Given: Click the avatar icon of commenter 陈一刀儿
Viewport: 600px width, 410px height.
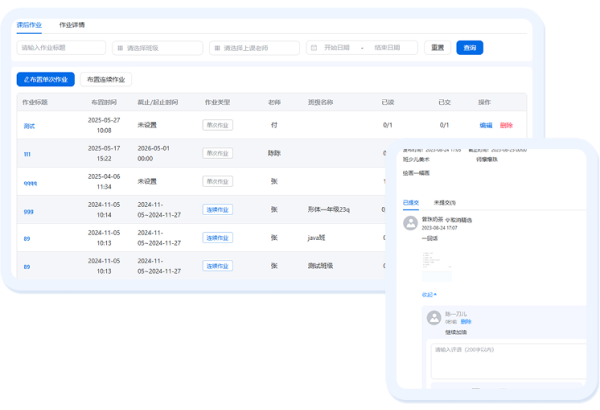Looking at the screenshot, I should [434, 317].
